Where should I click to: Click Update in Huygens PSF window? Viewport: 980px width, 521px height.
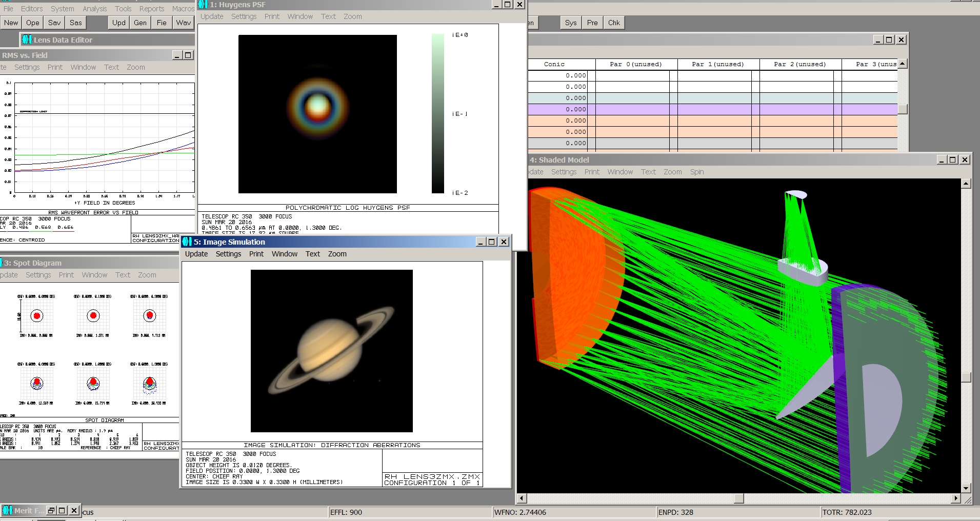[x=212, y=16]
